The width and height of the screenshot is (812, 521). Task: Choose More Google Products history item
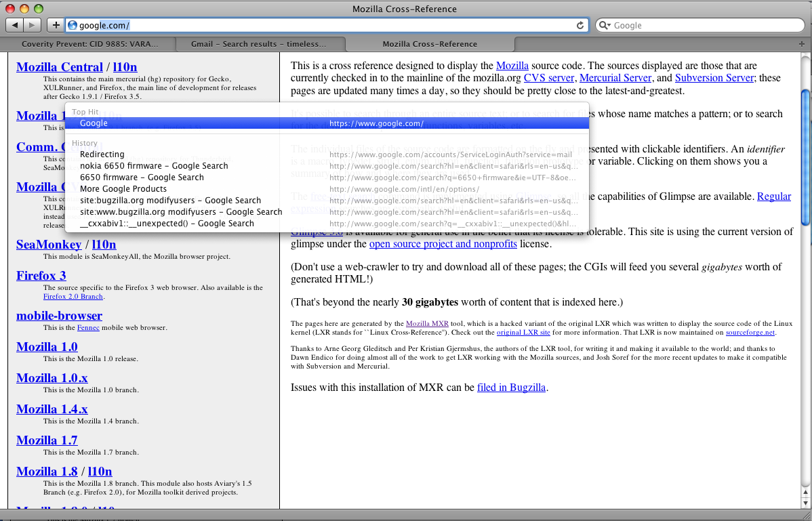point(327,189)
